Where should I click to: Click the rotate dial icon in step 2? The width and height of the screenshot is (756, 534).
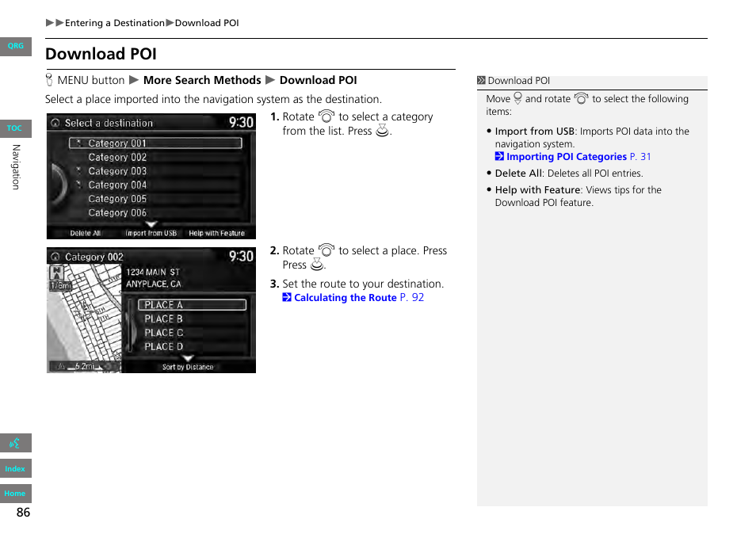[x=326, y=250]
